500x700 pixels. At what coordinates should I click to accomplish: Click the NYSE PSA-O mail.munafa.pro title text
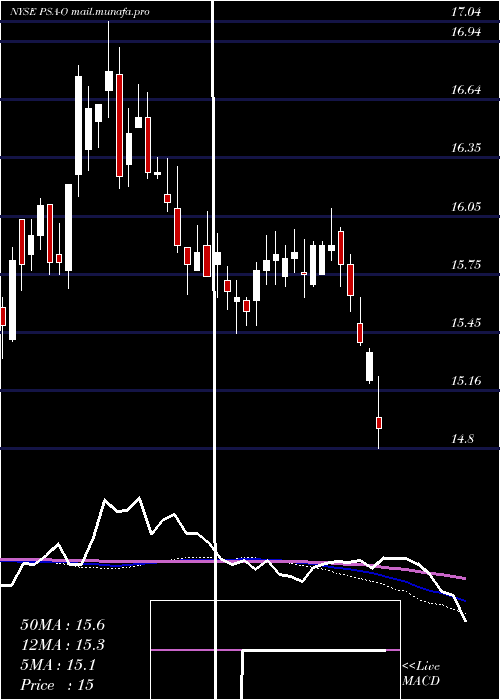(x=80, y=12)
